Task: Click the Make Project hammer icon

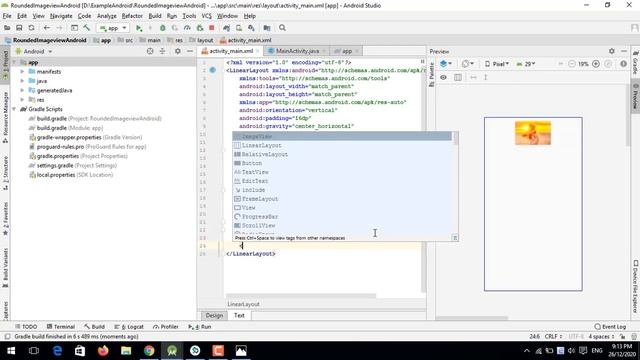Action: pyautogui.click(x=87, y=28)
